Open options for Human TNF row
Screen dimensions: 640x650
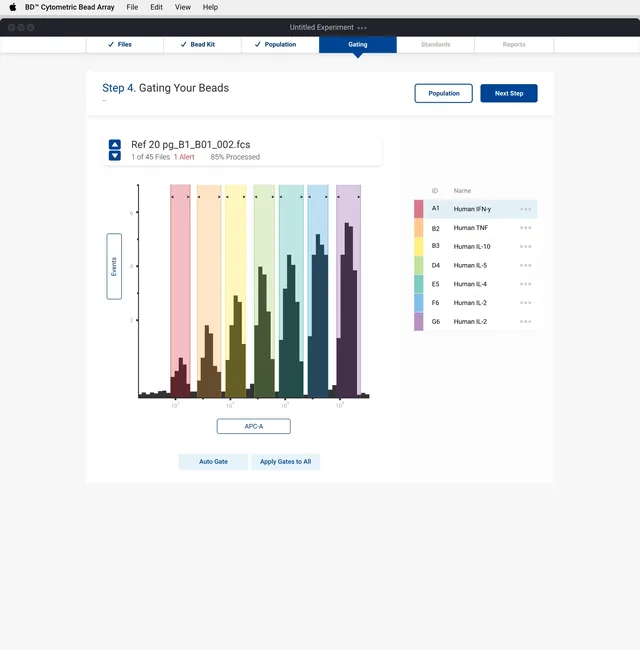[x=526, y=228]
